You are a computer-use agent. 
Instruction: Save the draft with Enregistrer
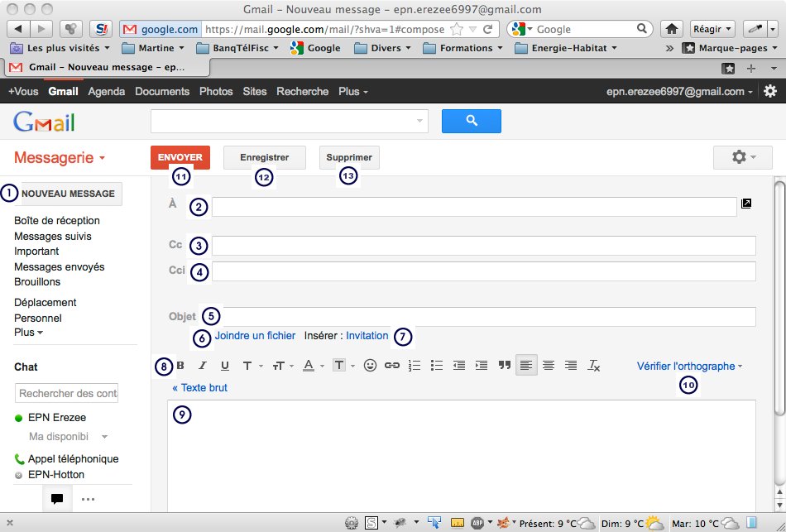pyautogui.click(x=264, y=157)
